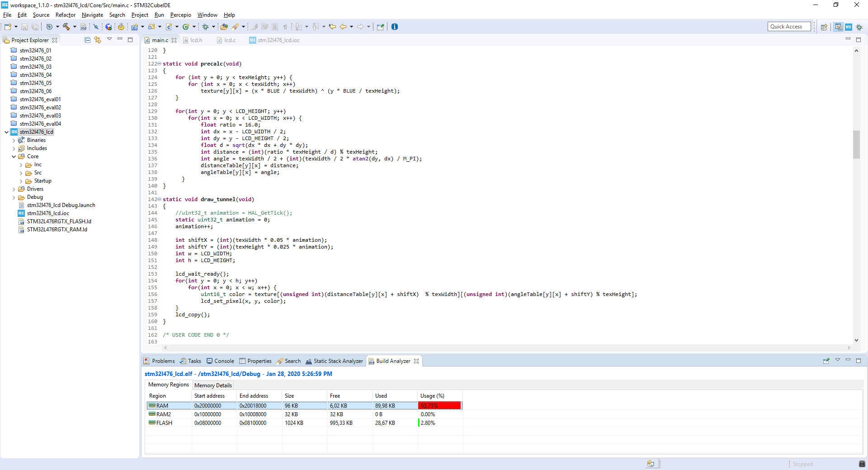
Task: Click the Save All icon
Action: (x=35, y=27)
